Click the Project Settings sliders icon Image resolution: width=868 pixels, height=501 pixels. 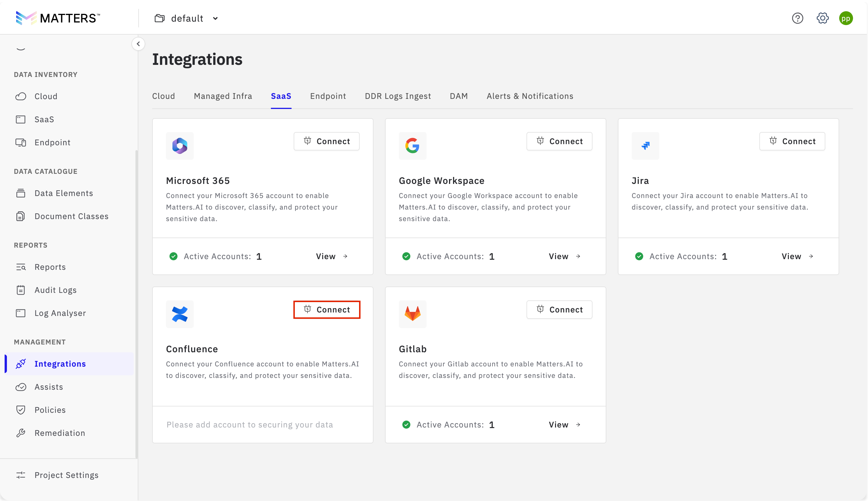pyautogui.click(x=21, y=475)
